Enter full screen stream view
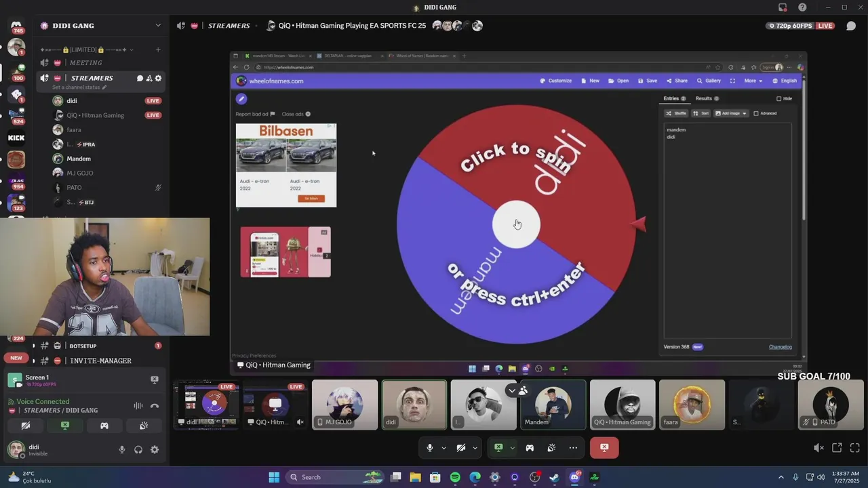 tap(854, 447)
